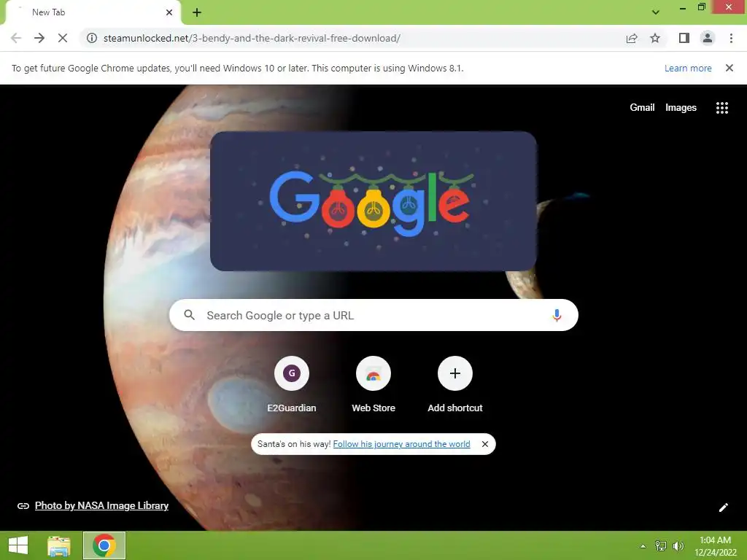The height and width of the screenshot is (560, 747).
Task: Open the network tray icon
Action: pyautogui.click(x=660, y=546)
